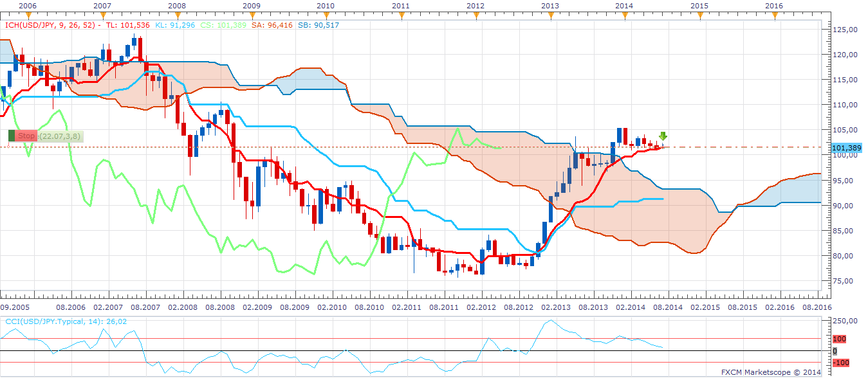Click the 02.2010 date axis label

(x=331, y=308)
